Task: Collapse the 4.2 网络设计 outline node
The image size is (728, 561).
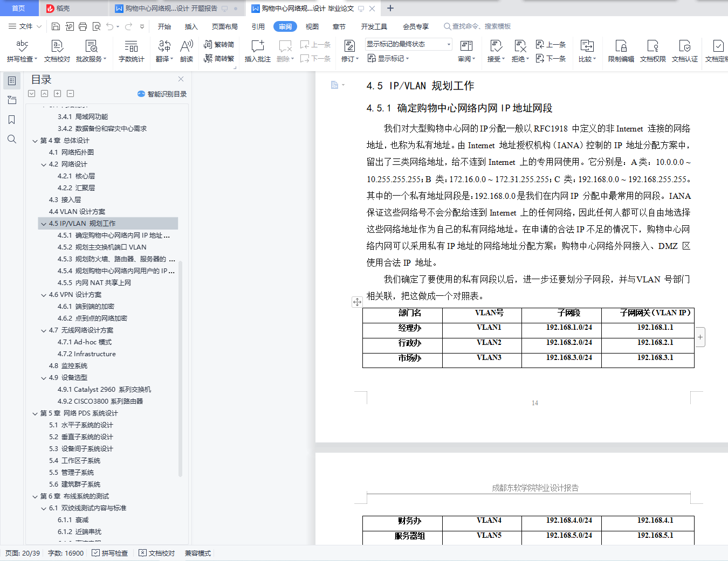Action: [x=44, y=164]
